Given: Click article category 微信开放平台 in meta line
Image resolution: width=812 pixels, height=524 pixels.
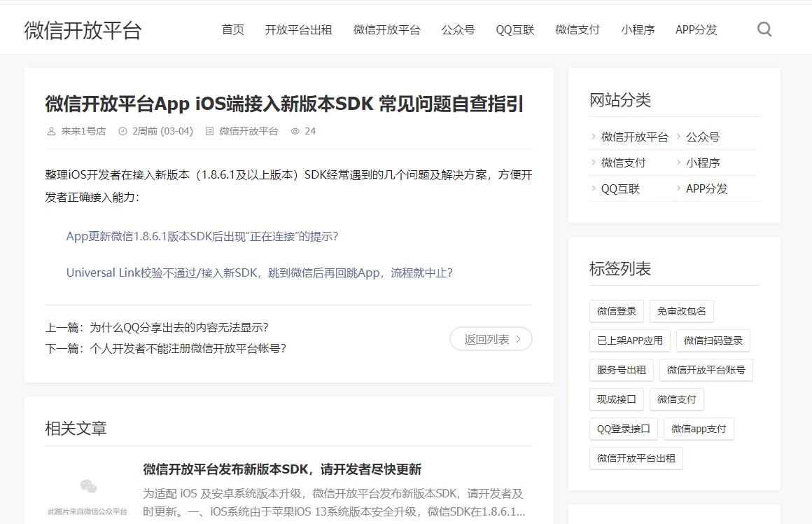Looking at the screenshot, I should [x=248, y=131].
